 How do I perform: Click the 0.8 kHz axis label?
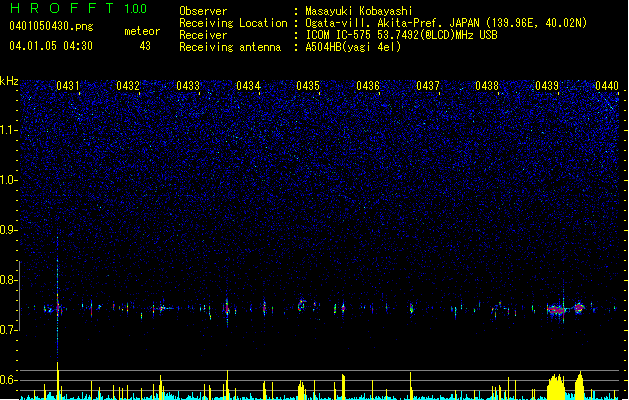9,280
